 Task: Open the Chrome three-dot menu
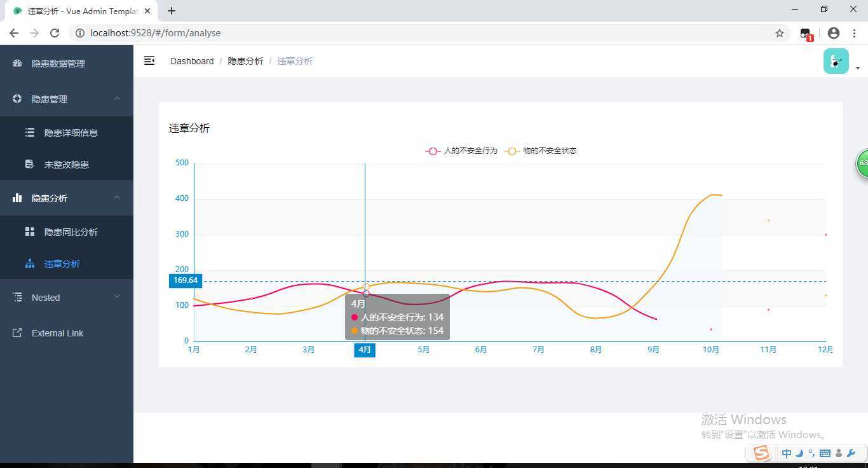[x=854, y=33]
